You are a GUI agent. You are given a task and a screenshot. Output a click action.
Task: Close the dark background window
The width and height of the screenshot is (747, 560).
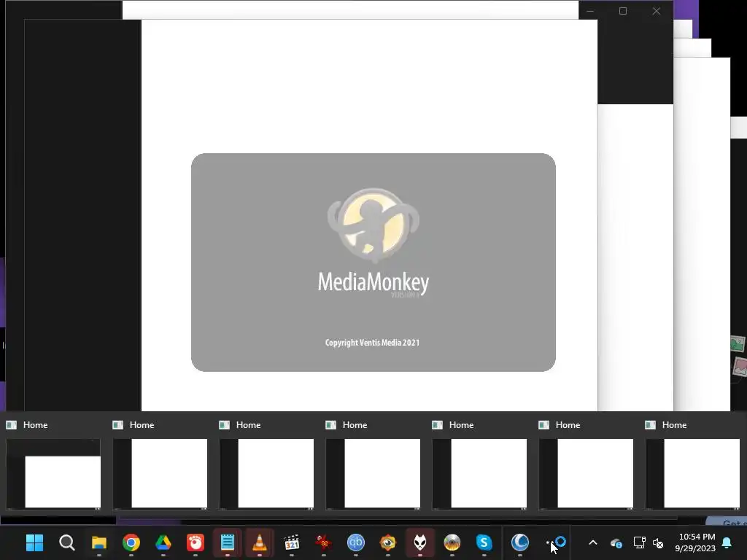(x=657, y=11)
